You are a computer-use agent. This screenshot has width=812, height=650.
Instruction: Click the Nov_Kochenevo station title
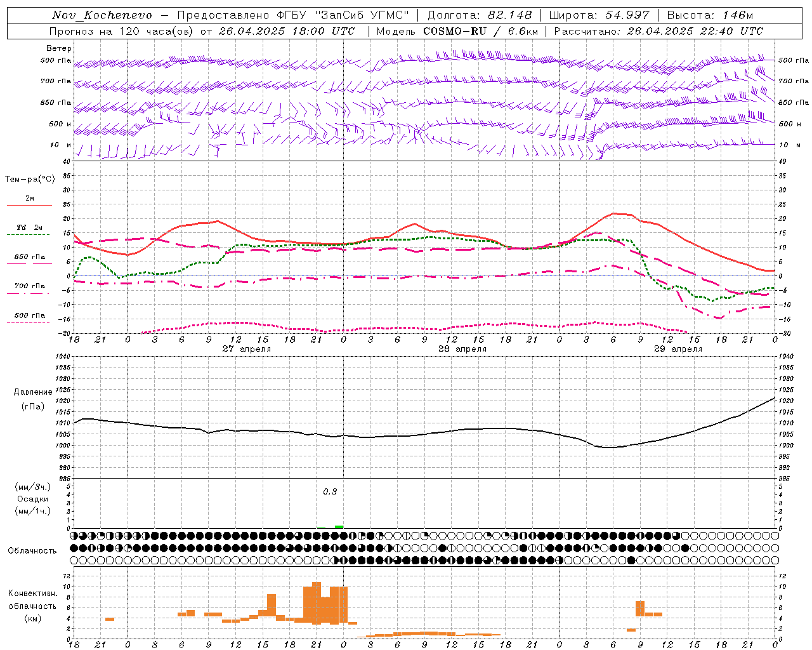[x=102, y=15]
